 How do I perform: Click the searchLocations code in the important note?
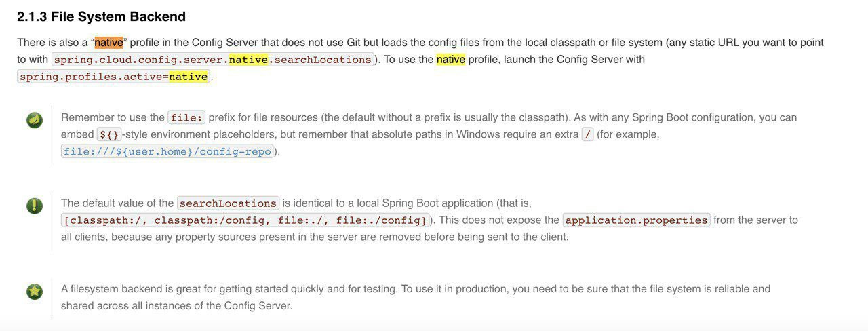(x=228, y=203)
